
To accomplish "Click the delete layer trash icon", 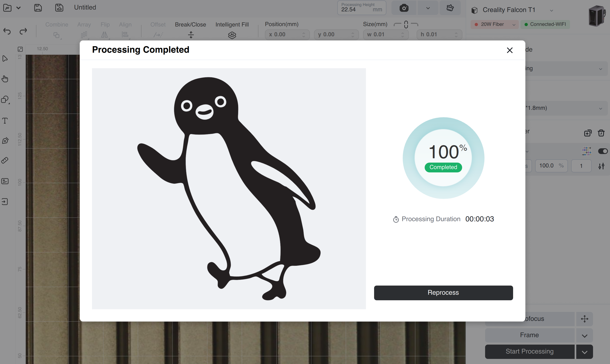I will pyautogui.click(x=601, y=133).
